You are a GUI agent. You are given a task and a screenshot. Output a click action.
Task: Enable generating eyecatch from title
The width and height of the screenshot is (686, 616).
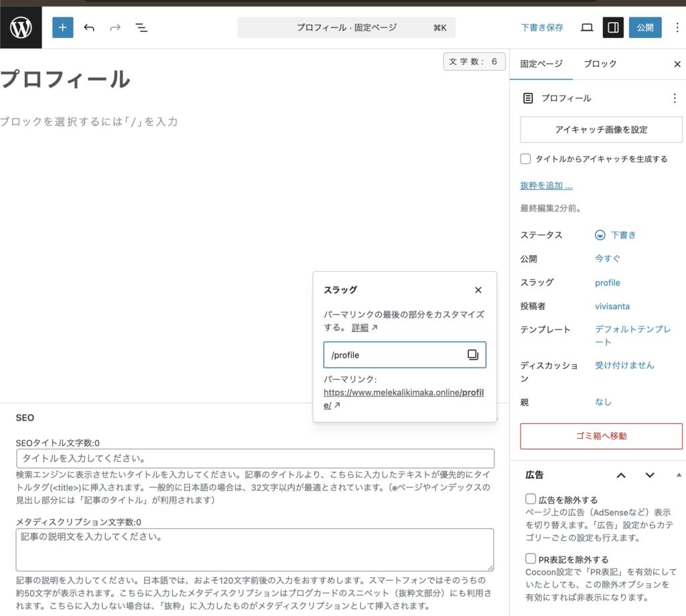526,159
